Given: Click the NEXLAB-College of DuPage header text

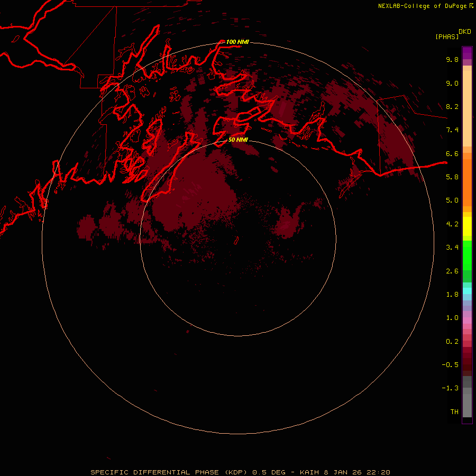Looking at the screenshot, I should pyautogui.click(x=422, y=6).
